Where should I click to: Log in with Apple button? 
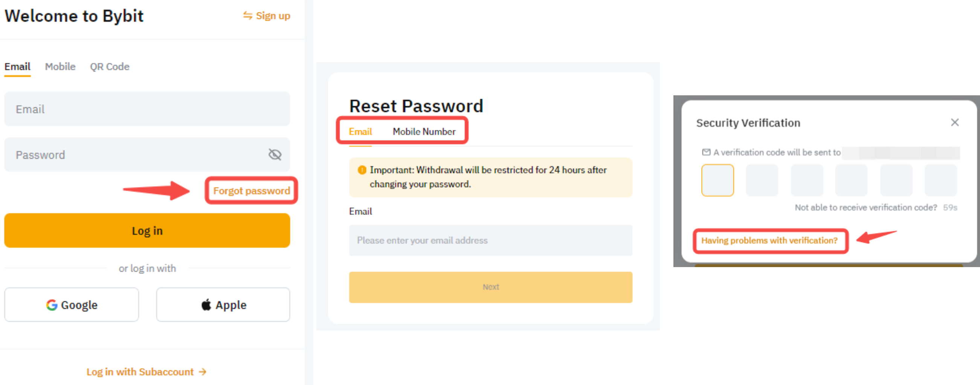click(223, 305)
